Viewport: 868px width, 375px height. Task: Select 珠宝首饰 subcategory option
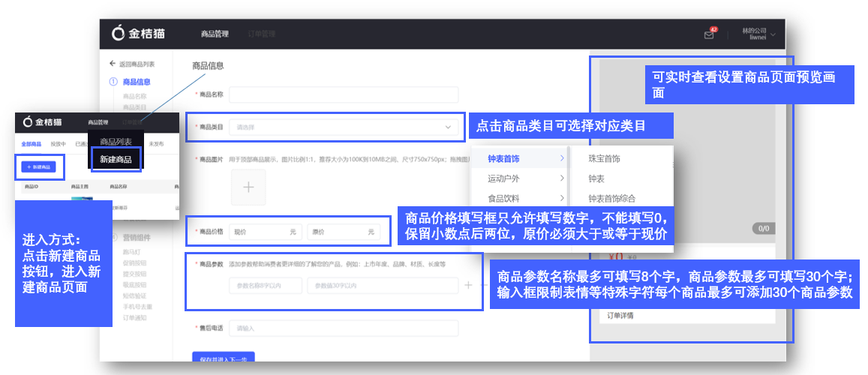[605, 159]
